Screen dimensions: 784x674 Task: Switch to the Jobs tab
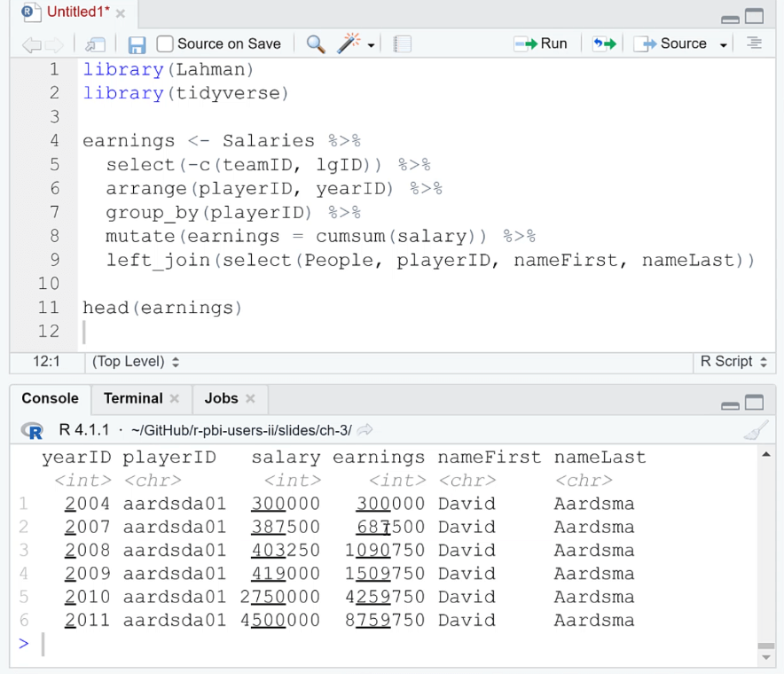[221, 398]
